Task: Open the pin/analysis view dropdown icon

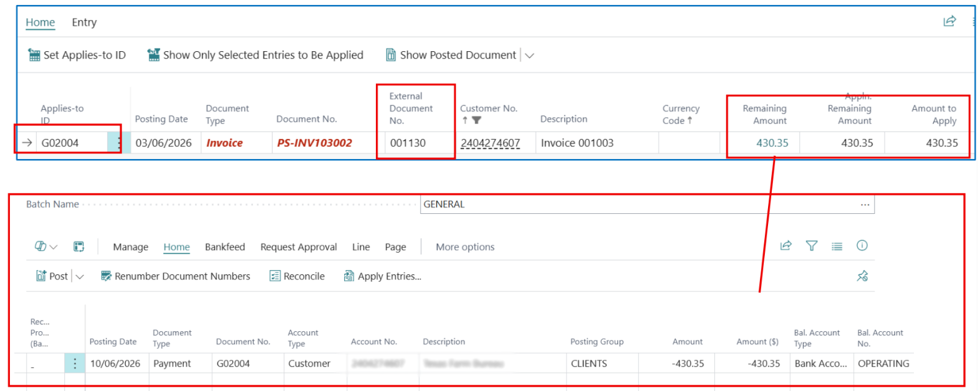Action: pos(46,246)
